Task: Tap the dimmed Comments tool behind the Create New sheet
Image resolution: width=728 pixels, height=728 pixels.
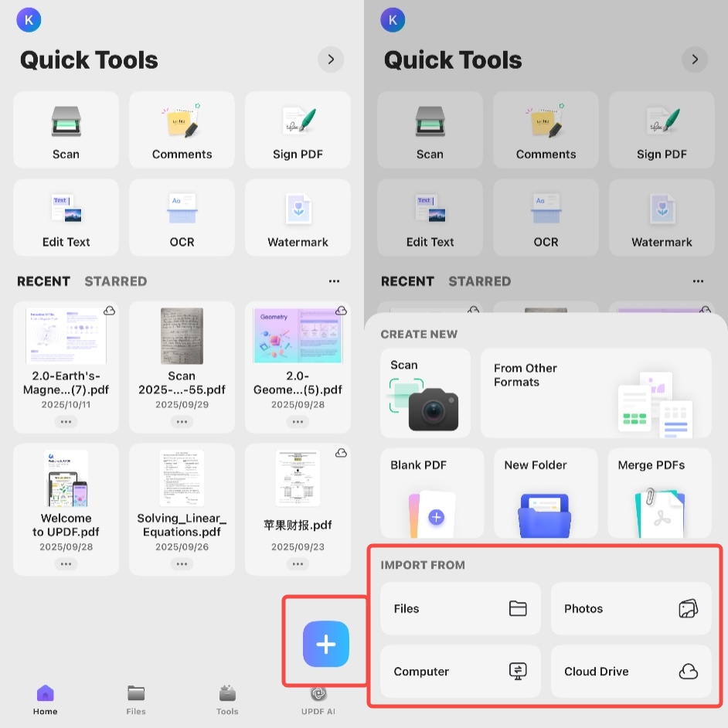Action: [546, 130]
